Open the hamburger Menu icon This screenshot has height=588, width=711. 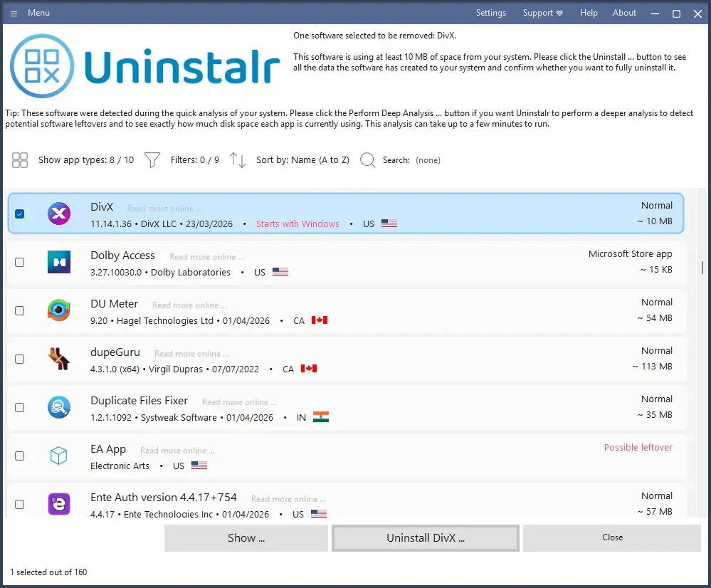(x=14, y=13)
